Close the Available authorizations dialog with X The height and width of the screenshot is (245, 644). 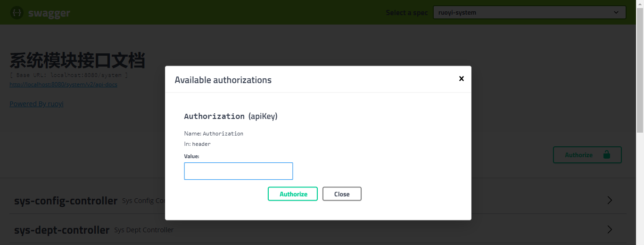(x=462, y=79)
